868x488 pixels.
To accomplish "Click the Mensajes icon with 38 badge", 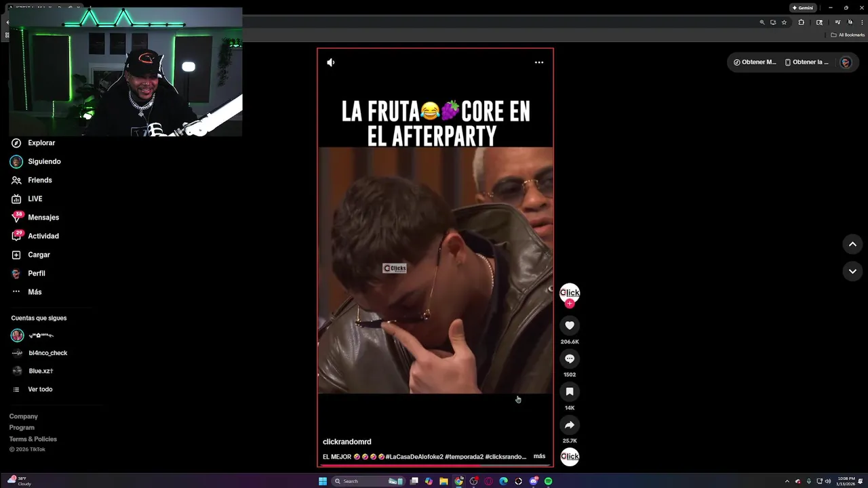I will click(16, 217).
